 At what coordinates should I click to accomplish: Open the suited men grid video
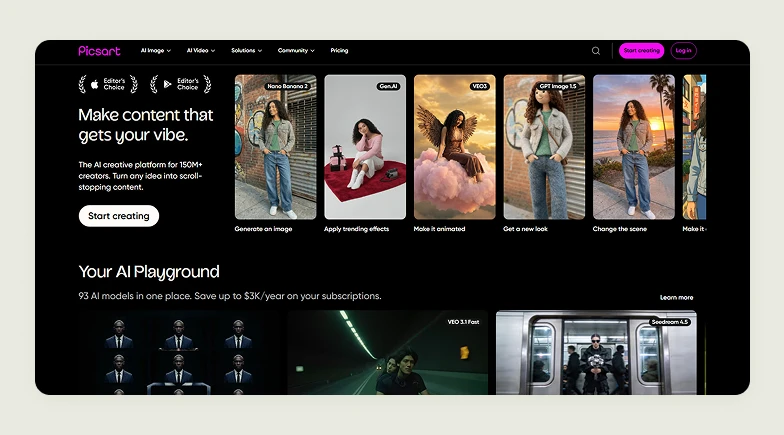point(178,352)
